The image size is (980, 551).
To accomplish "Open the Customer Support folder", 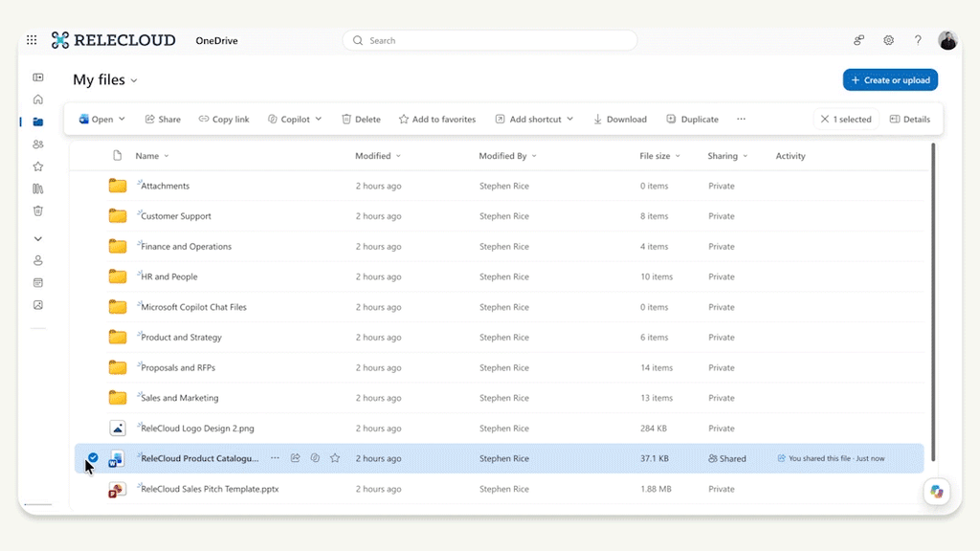I will (x=176, y=216).
